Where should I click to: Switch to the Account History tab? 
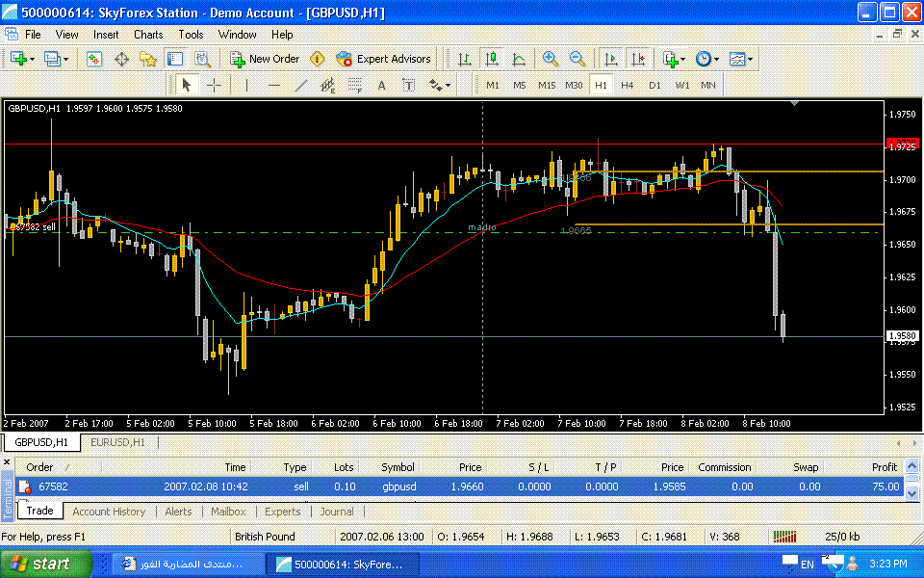109,512
